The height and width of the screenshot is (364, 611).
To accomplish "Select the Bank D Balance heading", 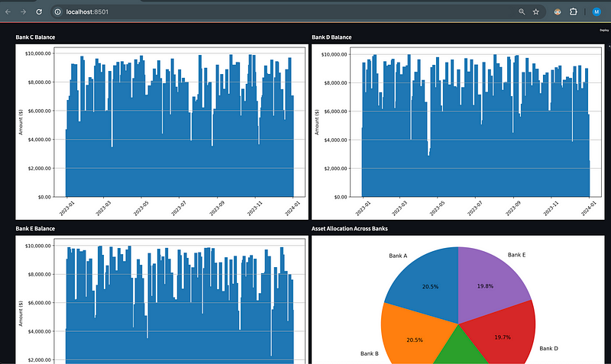I will (x=331, y=37).
